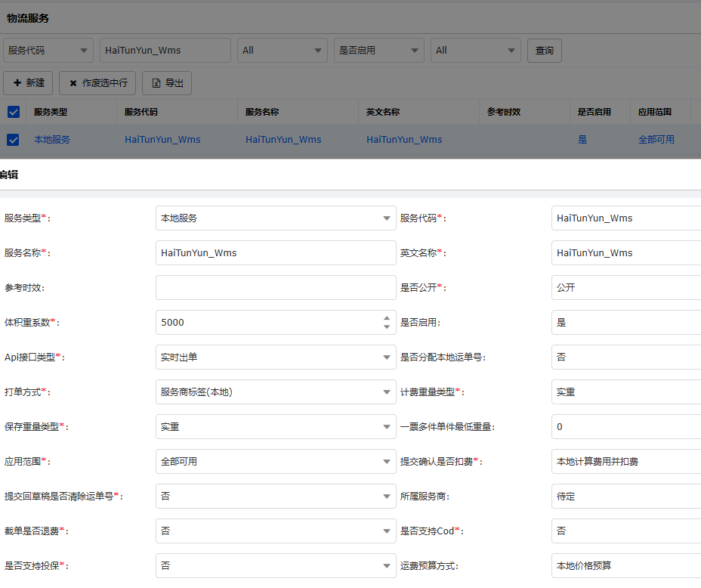Open the 是否支持投保 dropdown
The height and width of the screenshot is (588, 701).
(276, 565)
